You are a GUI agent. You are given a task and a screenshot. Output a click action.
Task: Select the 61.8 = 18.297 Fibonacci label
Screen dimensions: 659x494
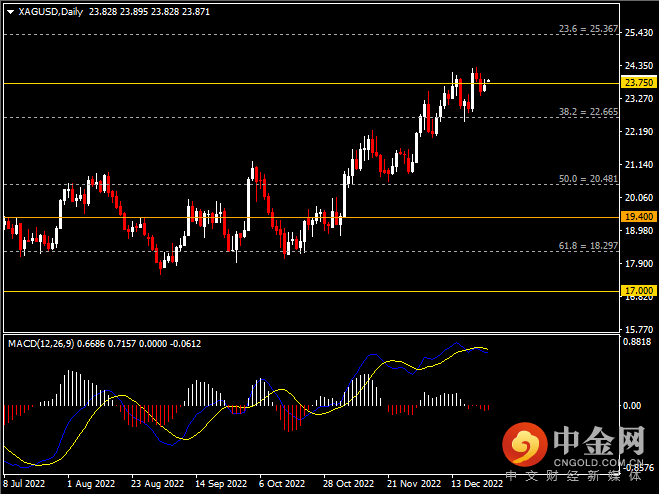point(588,246)
